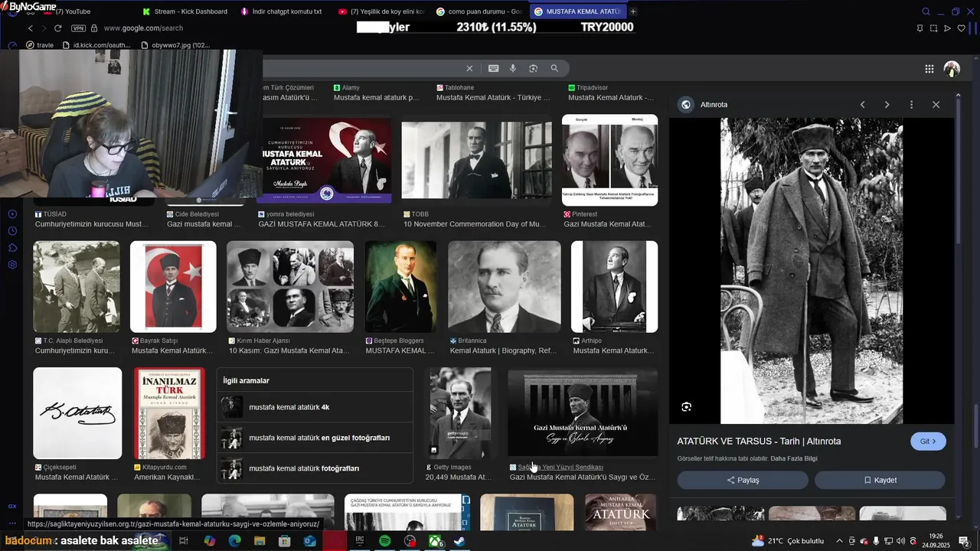Screen dimensions: 980x551
Task: Search by image with Google Lens icon
Action: click(533, 68)
